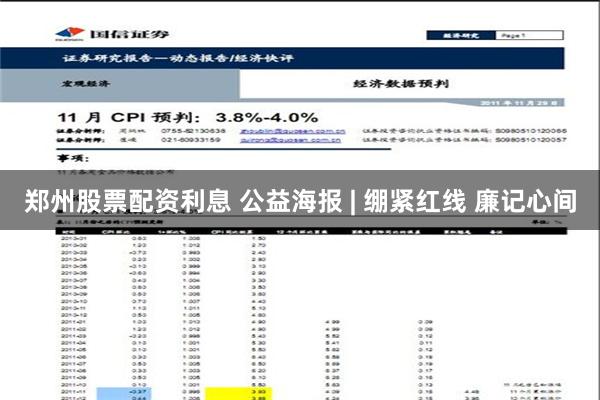Image resolution: width=600 pixels, height=400 pixels.
Task: Select the '11月 CPI 预判: 3.8%-4.0%' title
Action: (188, 118)
